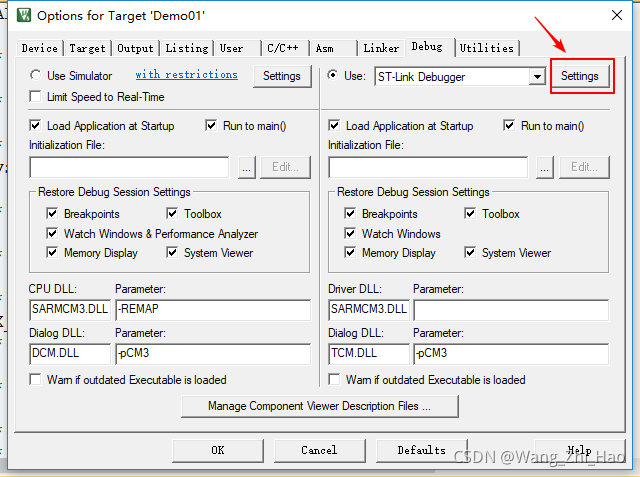Uncheck debugger Toolbox checkbox
Screen dimensions: 640x477
470,213
